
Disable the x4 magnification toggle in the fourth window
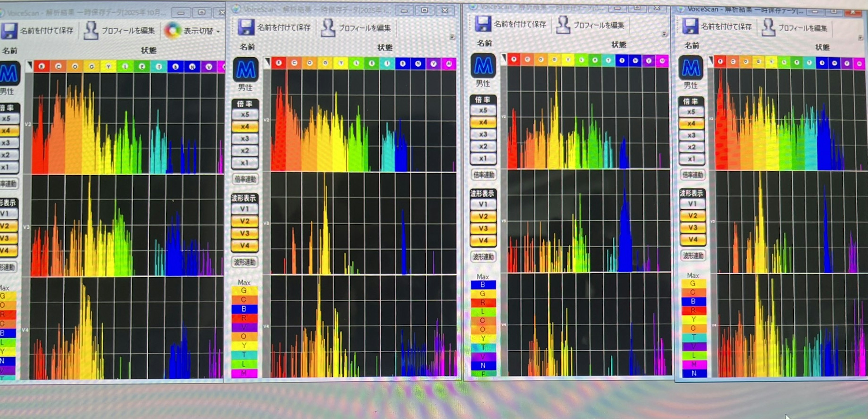point(692,123)
